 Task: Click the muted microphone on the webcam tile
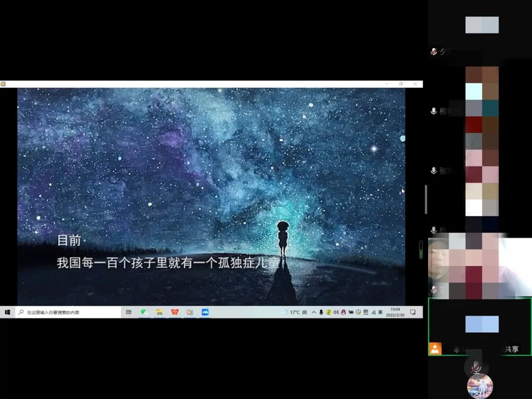[x=433, y=290]
